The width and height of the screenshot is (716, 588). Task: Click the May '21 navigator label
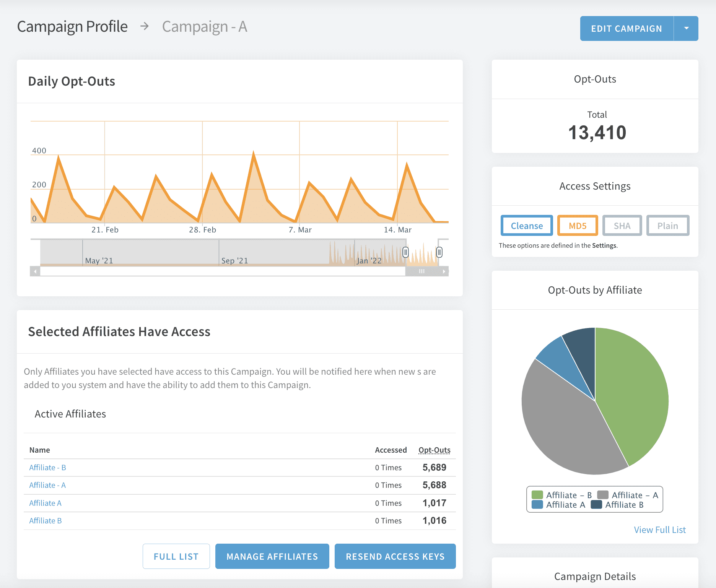(99, 261)
